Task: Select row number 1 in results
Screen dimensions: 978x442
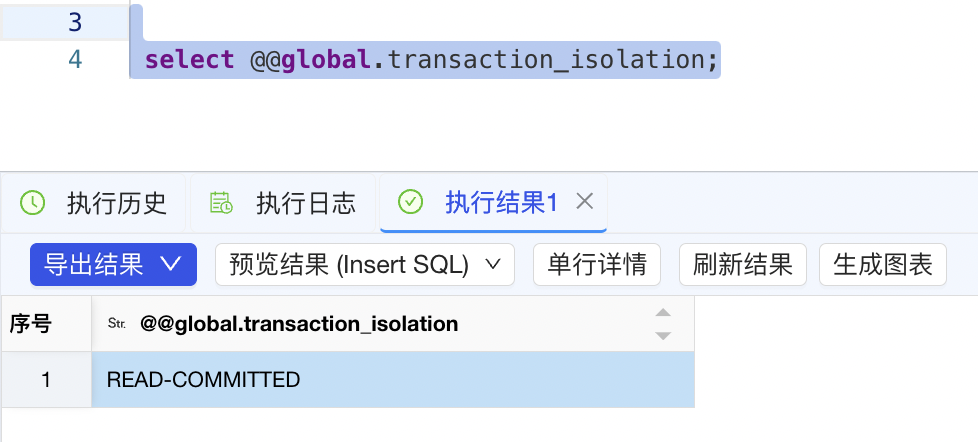Action: pos(45,380)
